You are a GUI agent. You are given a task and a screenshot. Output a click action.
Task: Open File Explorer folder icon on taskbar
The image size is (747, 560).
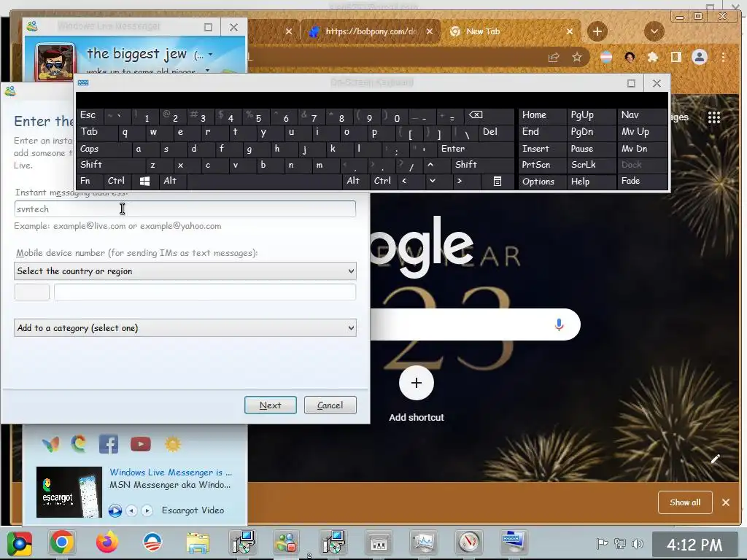coord(198,542)
